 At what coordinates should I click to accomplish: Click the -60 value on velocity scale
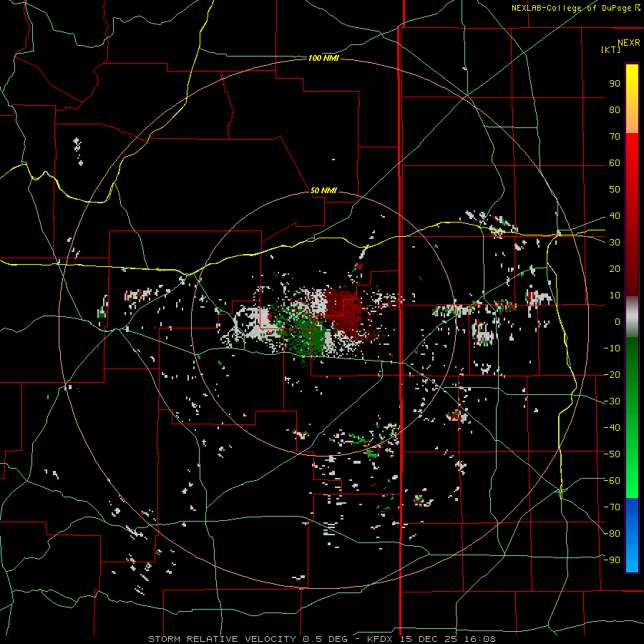pos(612,481)
